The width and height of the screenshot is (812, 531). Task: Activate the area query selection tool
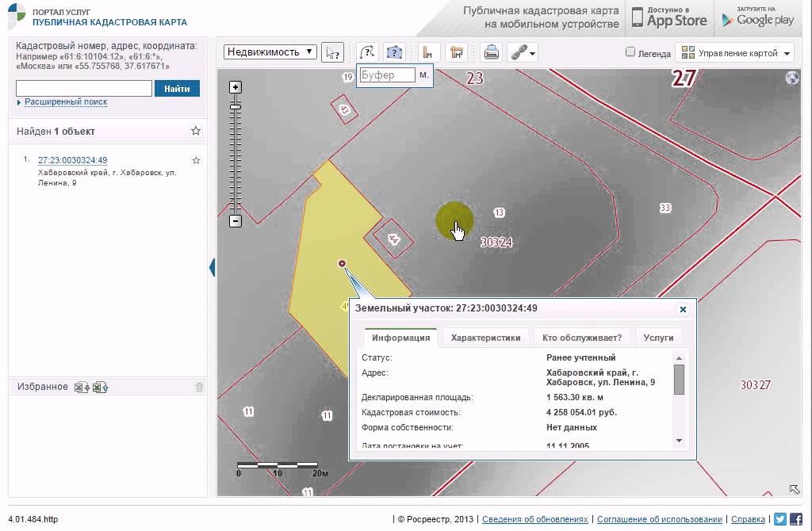[x=394, y=52]
